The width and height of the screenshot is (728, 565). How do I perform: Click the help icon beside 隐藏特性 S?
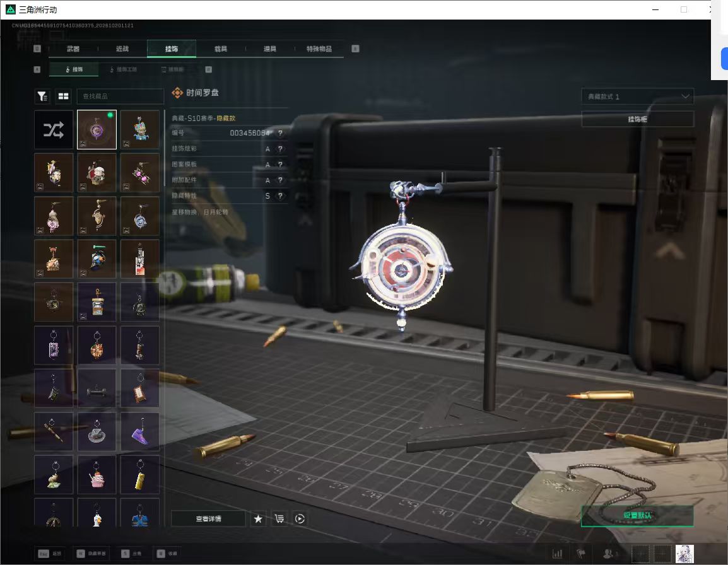coord(280,196)
